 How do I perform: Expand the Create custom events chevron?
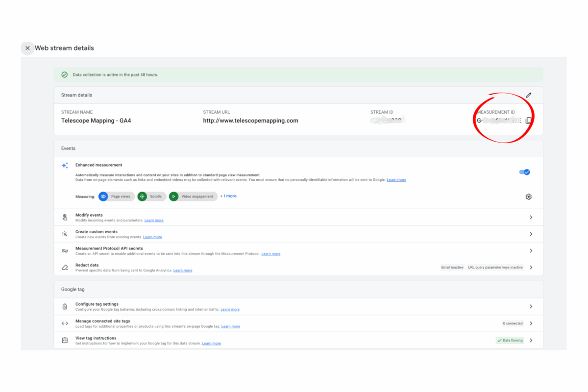(x=531, y=234)
